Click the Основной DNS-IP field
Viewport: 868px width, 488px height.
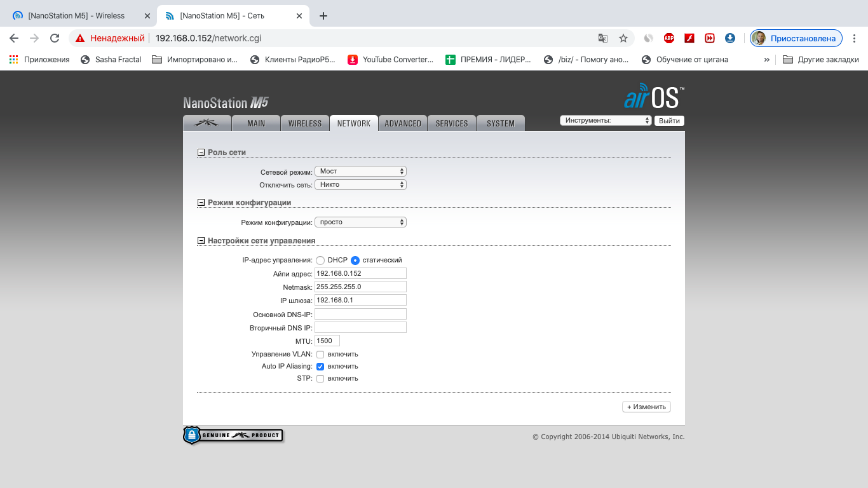click(x=360, y=314)
